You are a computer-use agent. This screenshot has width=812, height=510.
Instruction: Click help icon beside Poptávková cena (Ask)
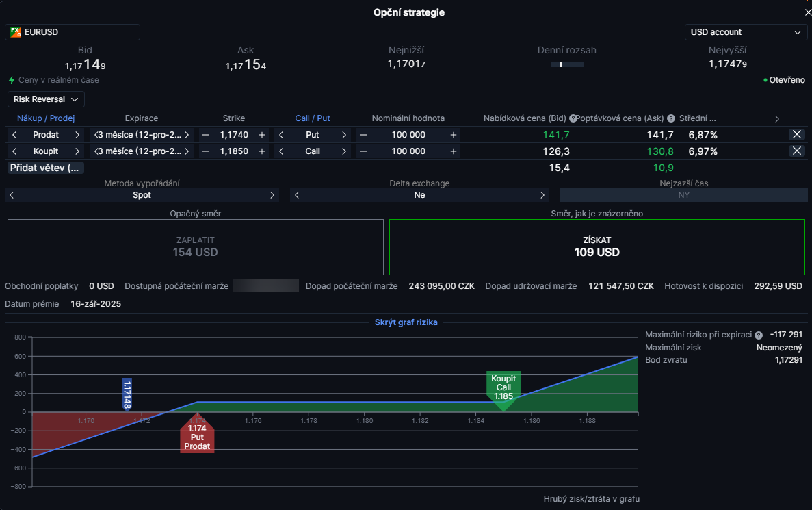(x=670, y=118)
